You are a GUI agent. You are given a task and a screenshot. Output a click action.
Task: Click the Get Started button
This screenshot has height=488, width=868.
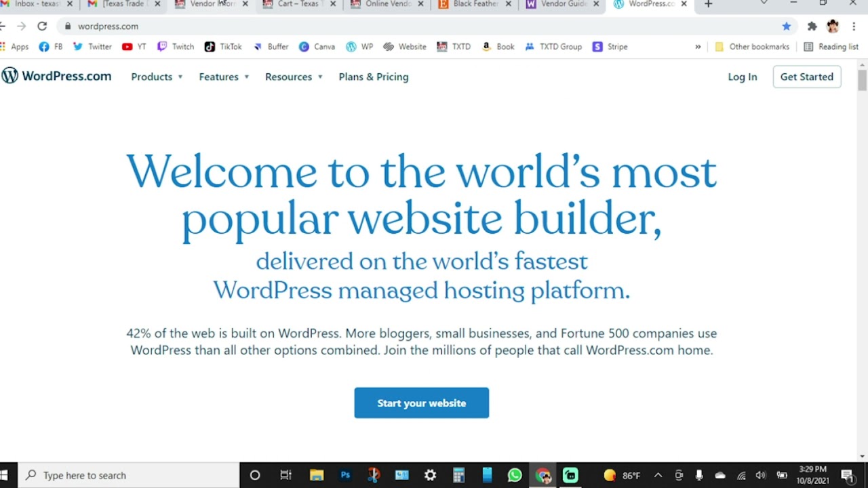pyautogui.click(x=807, y=77)
